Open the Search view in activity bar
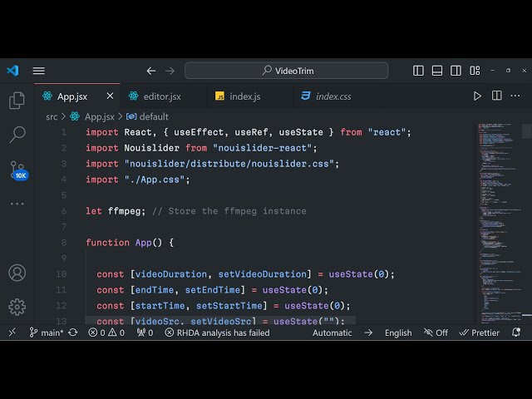Image resolution: width=532 pixels, height=399 pixels. (x=17, y=135)
